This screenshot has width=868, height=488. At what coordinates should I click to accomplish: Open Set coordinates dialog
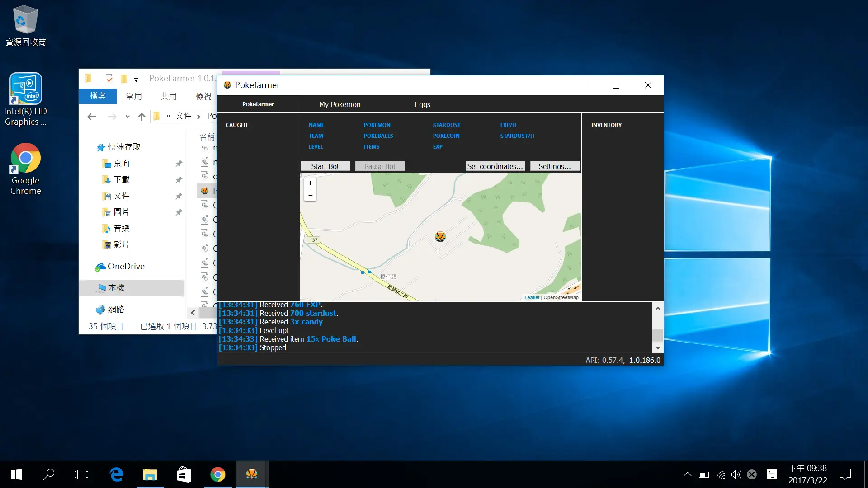[495, 166]
